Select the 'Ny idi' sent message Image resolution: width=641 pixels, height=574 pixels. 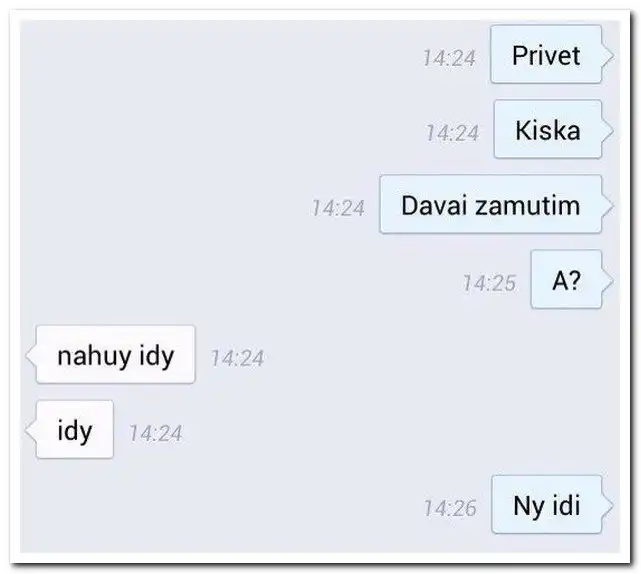[547, 505]
